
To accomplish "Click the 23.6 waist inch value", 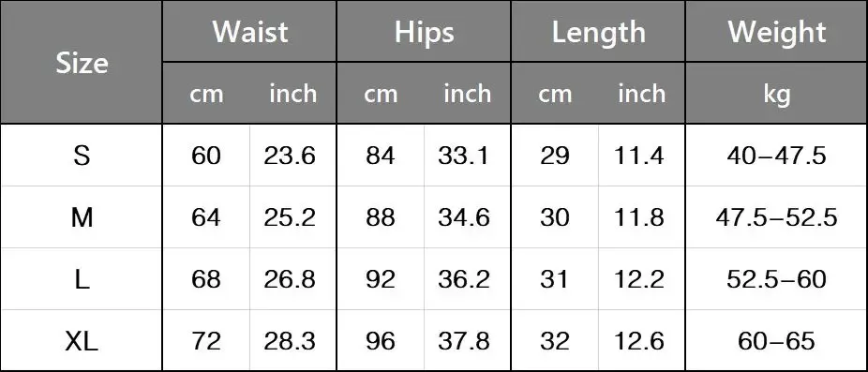I will tap(289, 156).
